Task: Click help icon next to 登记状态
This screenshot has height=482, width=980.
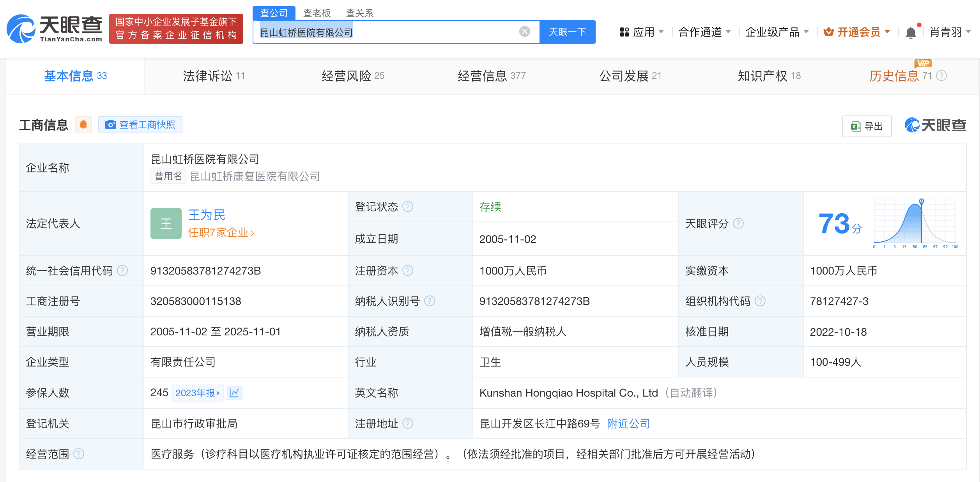Action: [x=408, y=207]
